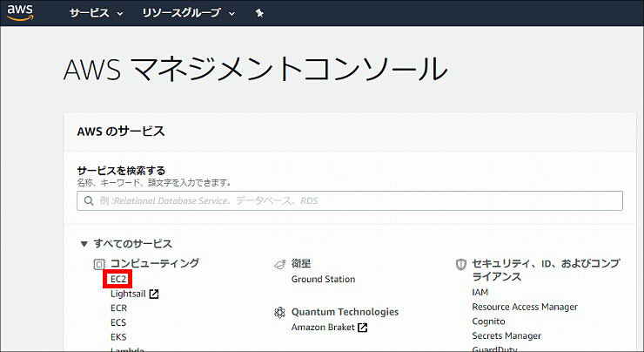
Task: Click the 衛星 category heading
Action: [301, 263]
